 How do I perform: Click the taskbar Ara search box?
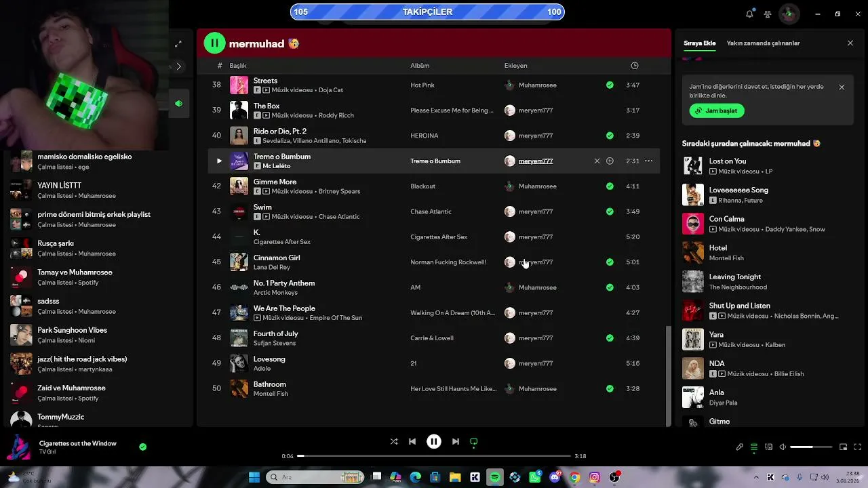click(314, 477)
